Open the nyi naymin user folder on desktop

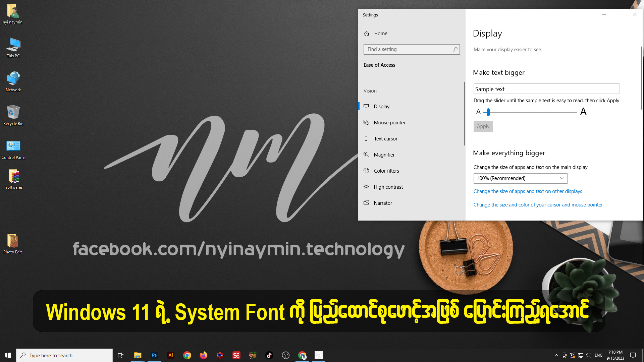pos(13,14)
